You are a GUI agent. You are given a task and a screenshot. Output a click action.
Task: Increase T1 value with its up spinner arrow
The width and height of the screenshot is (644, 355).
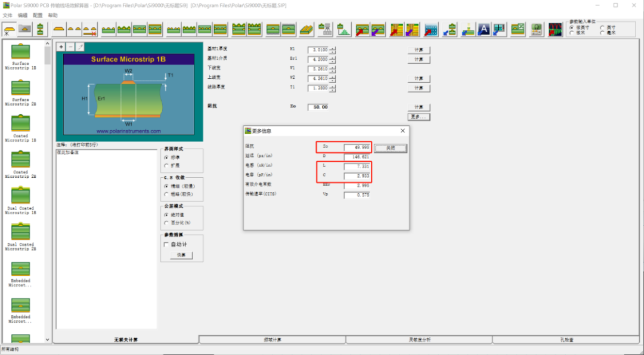point(332,87)
